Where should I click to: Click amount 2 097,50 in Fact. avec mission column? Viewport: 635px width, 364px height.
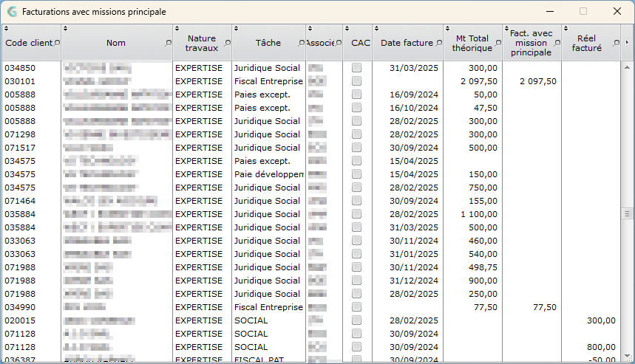(x=538, y=81)
